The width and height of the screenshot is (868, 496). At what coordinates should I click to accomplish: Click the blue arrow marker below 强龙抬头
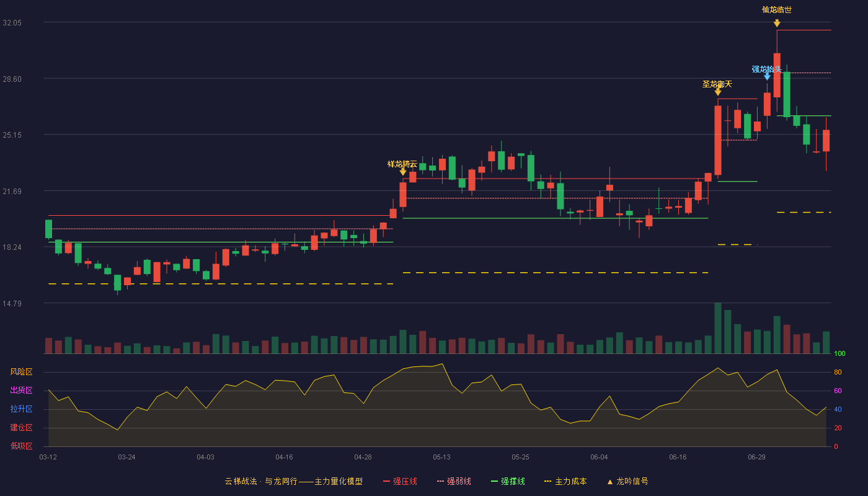(x=767, y=77)
